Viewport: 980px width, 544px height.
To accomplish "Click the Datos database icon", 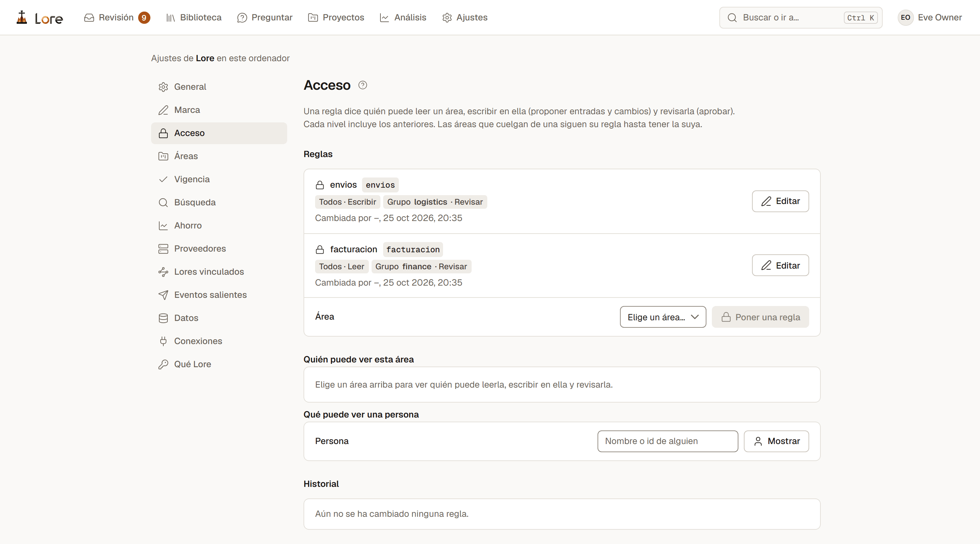I will [x=163, y=318].
